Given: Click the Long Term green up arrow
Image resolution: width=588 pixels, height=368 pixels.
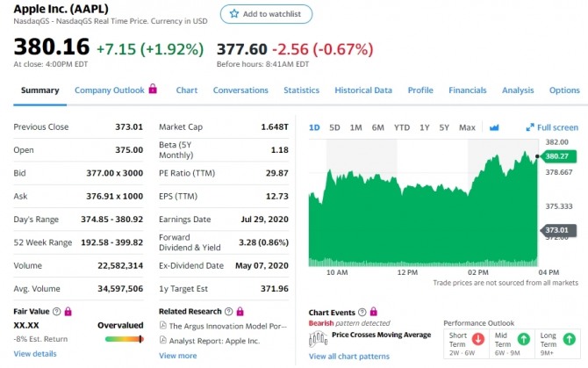Looking at the screenshot, I should (x=570, y=338).
